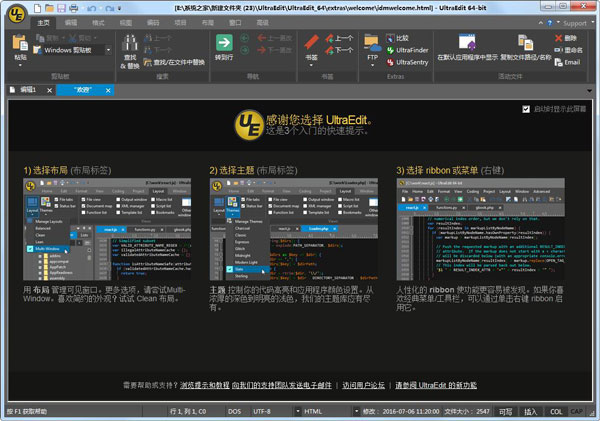Open the UTF-8 encoding dropdown in status bar
Screen dimensions: 600x421
[298, 412]
